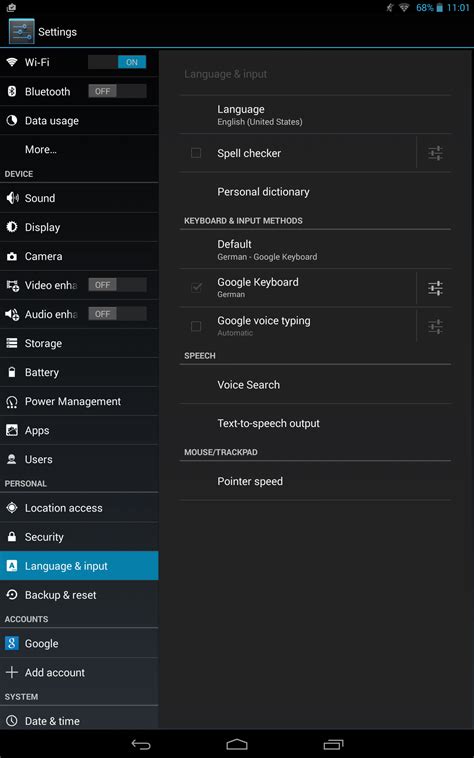
Task: Open Google Keyboard settings sliders icon
Action: pyautogui.click(x=435, y=288)
